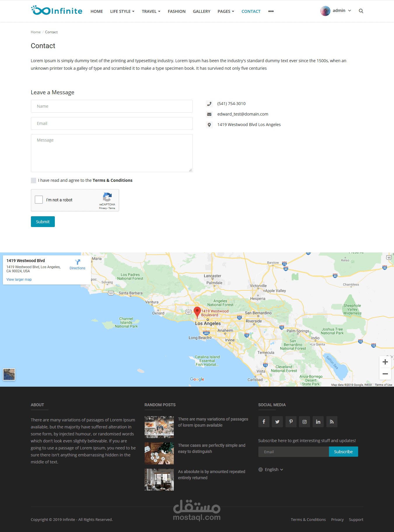
Task: Open the Twitter social icon
Action: (277, 422)
